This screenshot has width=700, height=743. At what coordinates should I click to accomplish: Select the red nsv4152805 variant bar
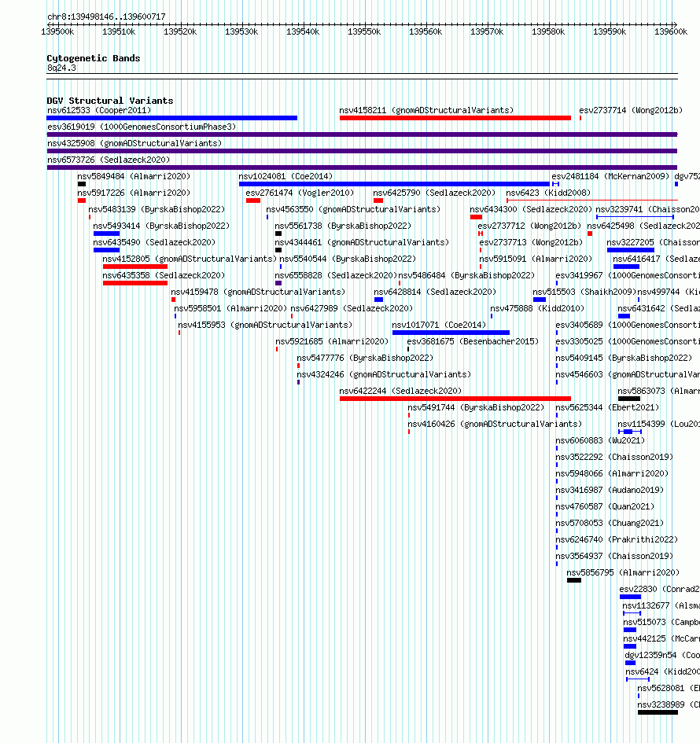click(x=135, y=267)
